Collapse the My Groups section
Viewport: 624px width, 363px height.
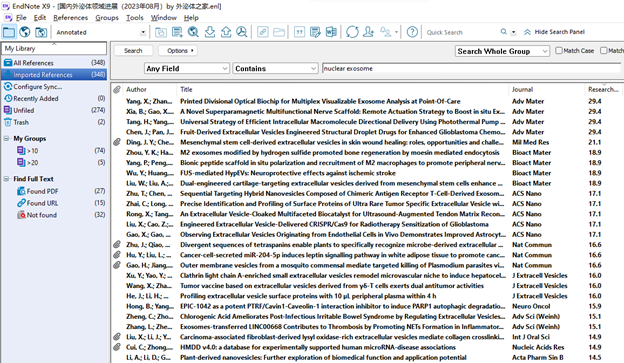(x=6, y=139)
